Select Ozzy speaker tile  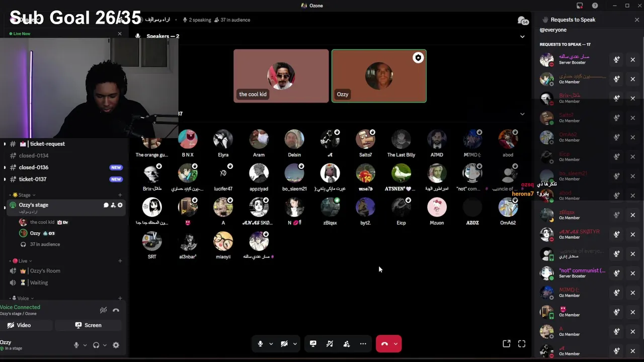click(379, 76)
